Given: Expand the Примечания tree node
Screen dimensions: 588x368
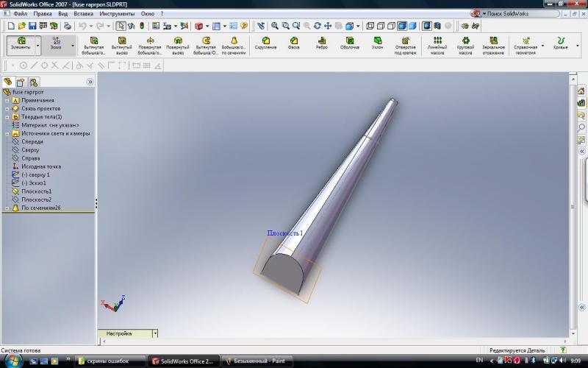Looking at the screenshot, I should click(x=7, y=101).
